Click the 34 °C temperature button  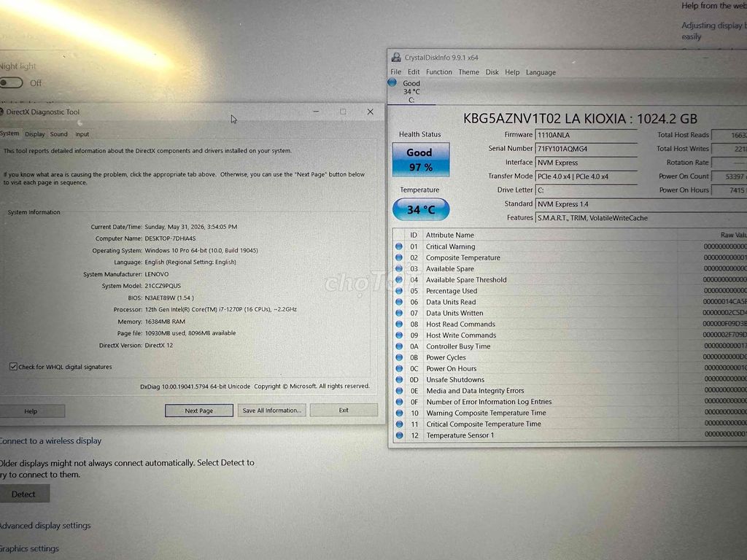(421, 209)
